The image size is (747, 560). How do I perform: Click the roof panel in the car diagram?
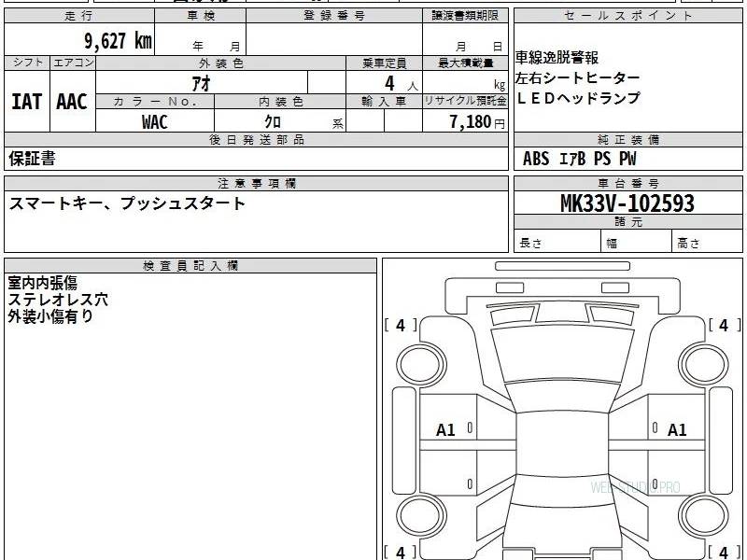pyautogui.click(x=563, y=444)
